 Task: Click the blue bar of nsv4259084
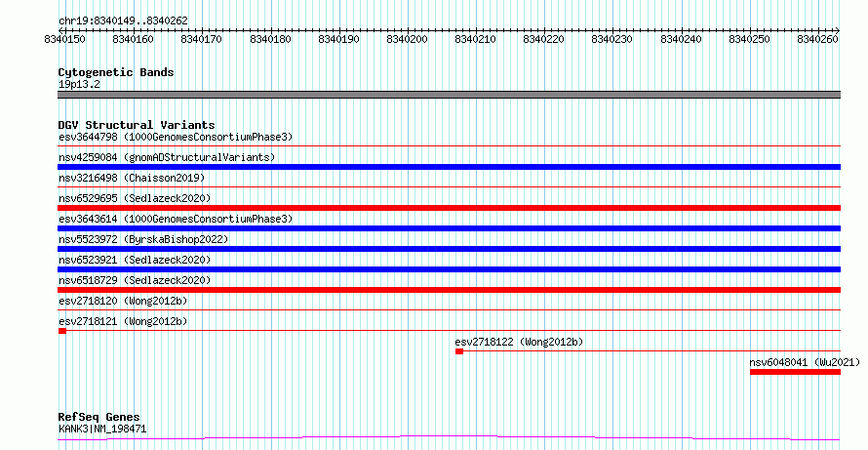pos(449,167)
